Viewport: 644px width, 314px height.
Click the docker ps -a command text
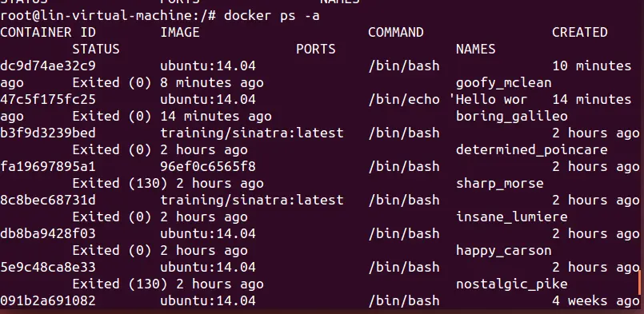271,17
